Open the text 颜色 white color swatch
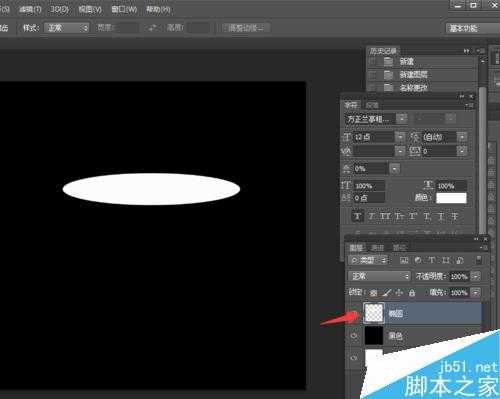500x399 pixels. pyautogui.click(x=451, y=198)
